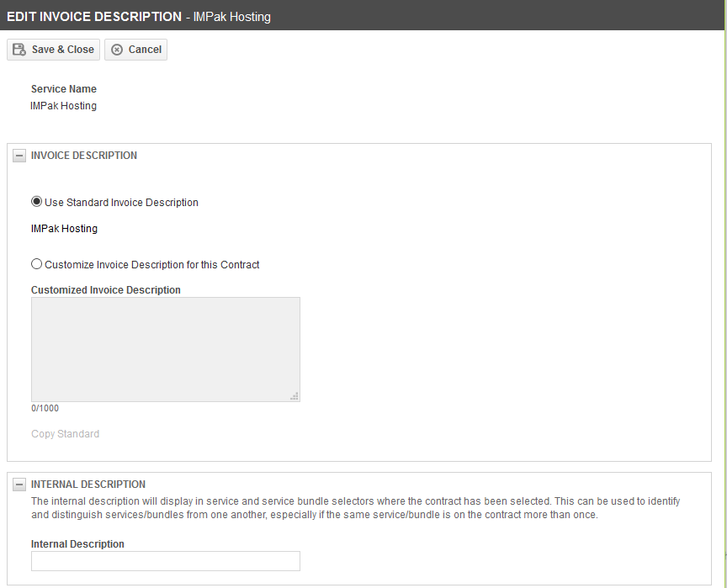Click the INVOICE DESCRIPTION section header text
727x588 pixels.
click(84, 156)
